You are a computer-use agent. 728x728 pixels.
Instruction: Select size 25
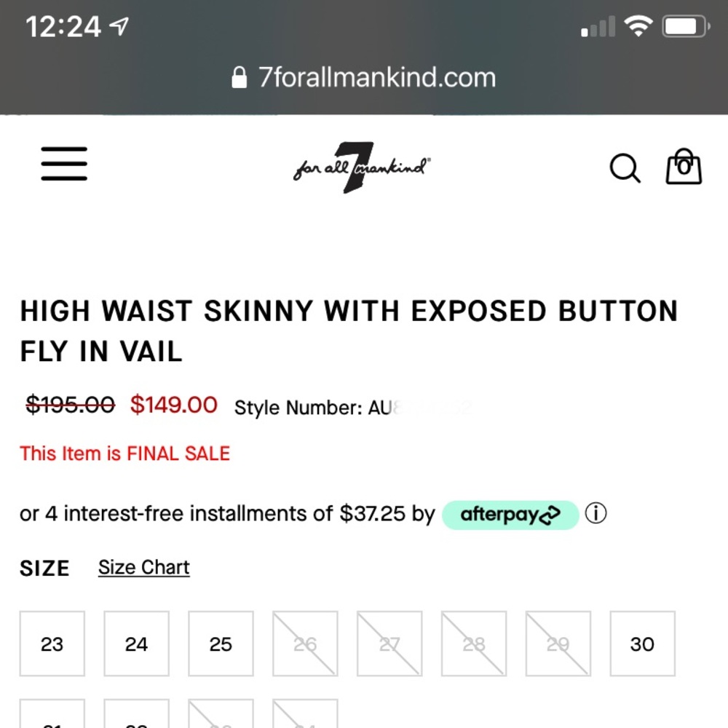[x=221, y=644]
